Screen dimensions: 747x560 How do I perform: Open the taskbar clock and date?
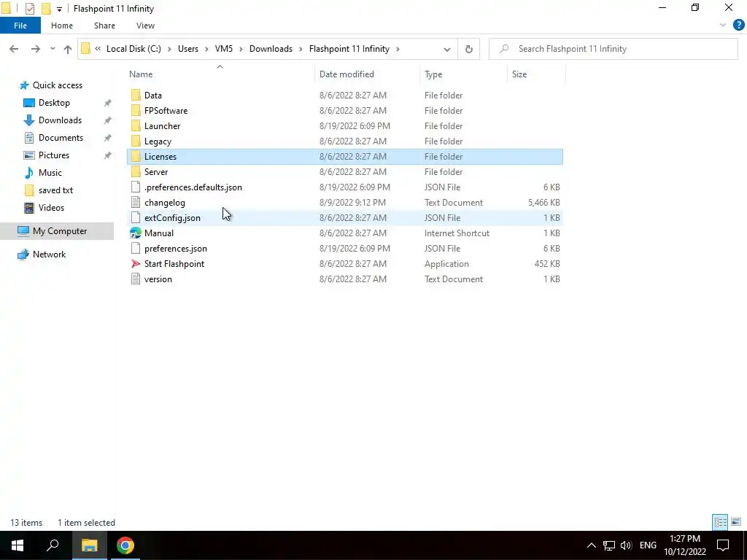click(x=685, y=545)
